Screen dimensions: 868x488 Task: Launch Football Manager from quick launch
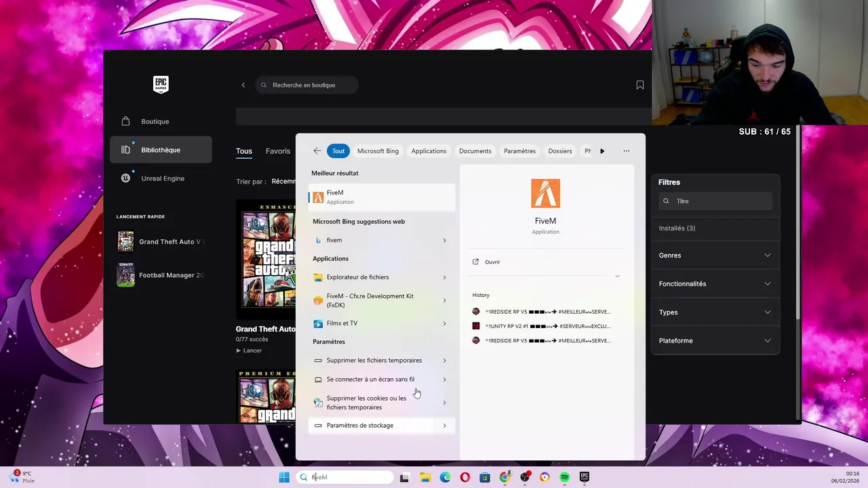coord(161,275)
